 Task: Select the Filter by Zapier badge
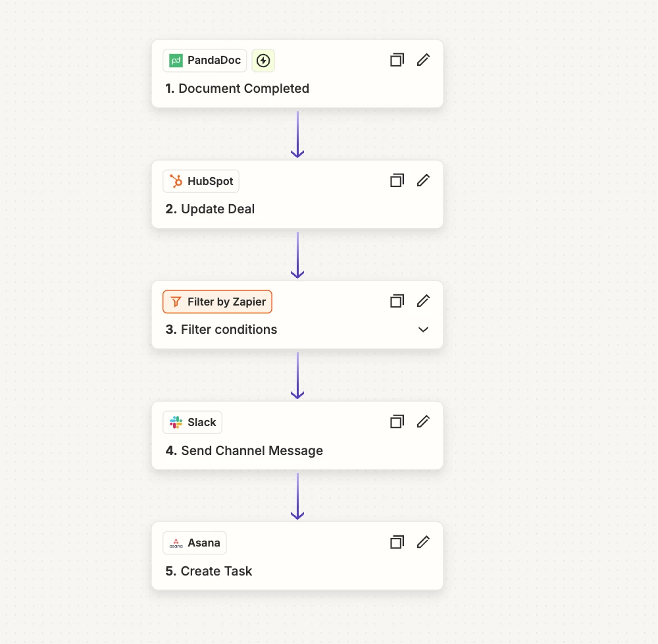[x=217, y=302]
